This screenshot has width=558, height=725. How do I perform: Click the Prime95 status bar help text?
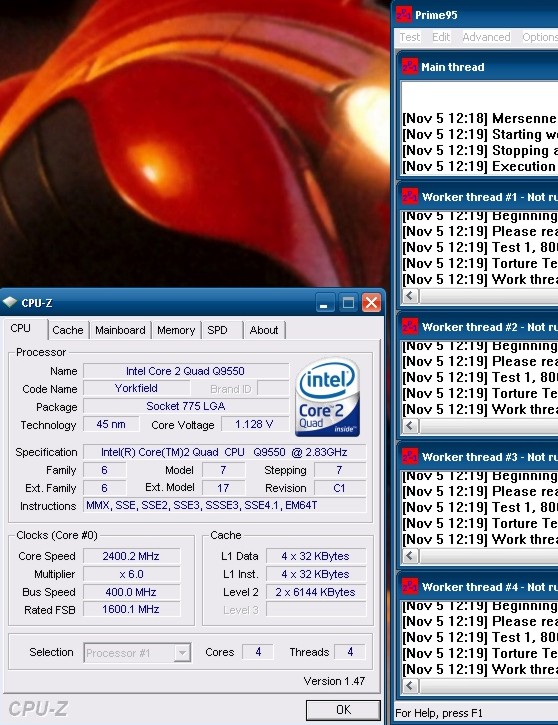point(439,713)
